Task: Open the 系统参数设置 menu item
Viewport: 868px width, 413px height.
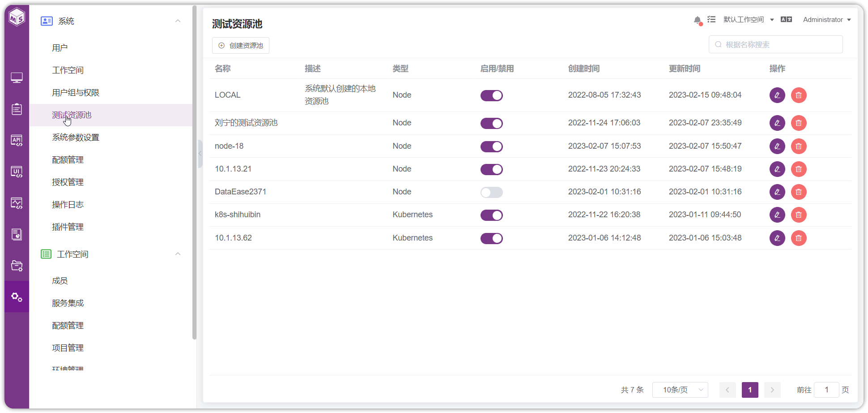Action: [x=76, y=138]
